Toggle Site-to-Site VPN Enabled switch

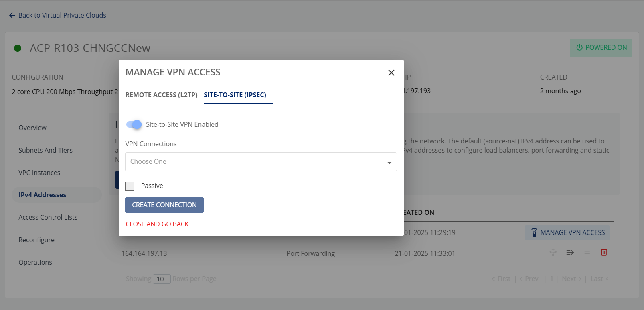tap(134, 124)
